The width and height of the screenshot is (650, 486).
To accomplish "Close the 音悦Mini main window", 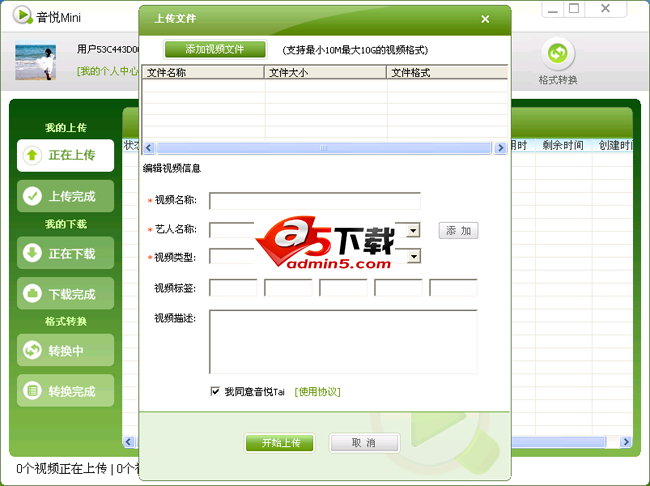I will [x=605, y=9].
